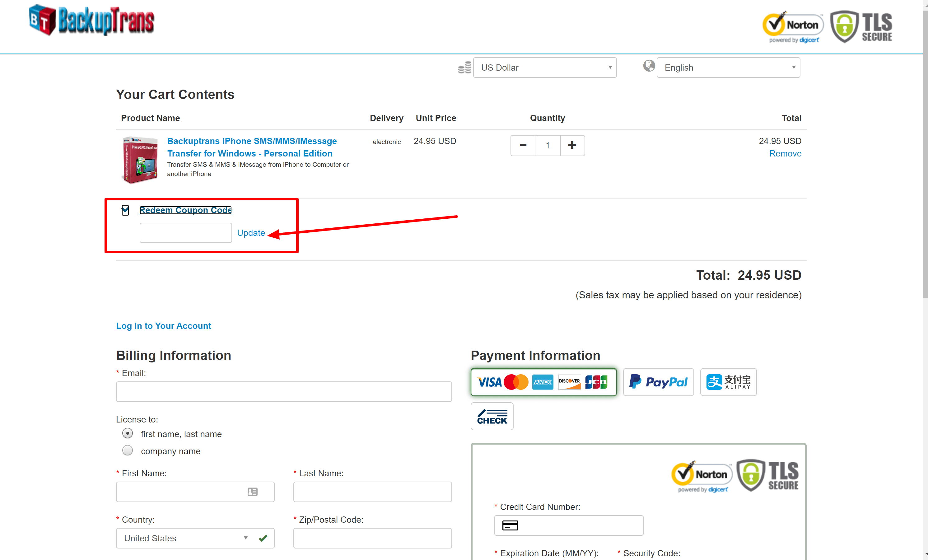The image size is (928, 560).
Task: Select Alipay payment method
Action: tap(728, 382)
